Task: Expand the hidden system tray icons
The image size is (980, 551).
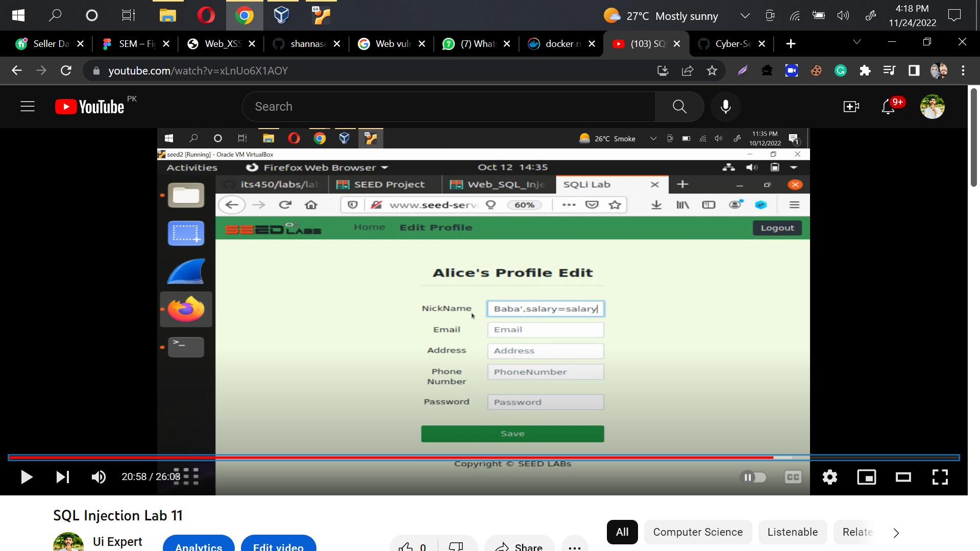Action: tap(745, 15)
